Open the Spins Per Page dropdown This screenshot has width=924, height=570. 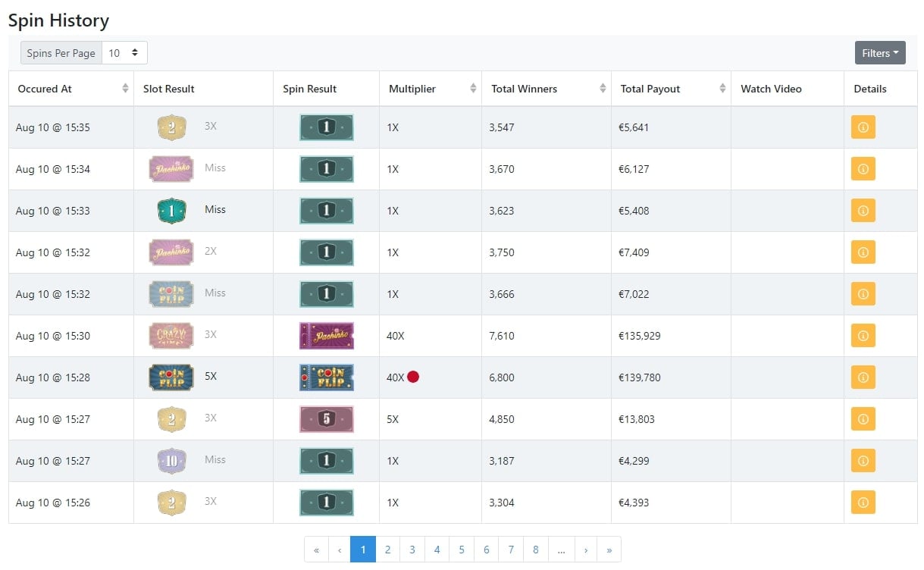pos(124,53)
